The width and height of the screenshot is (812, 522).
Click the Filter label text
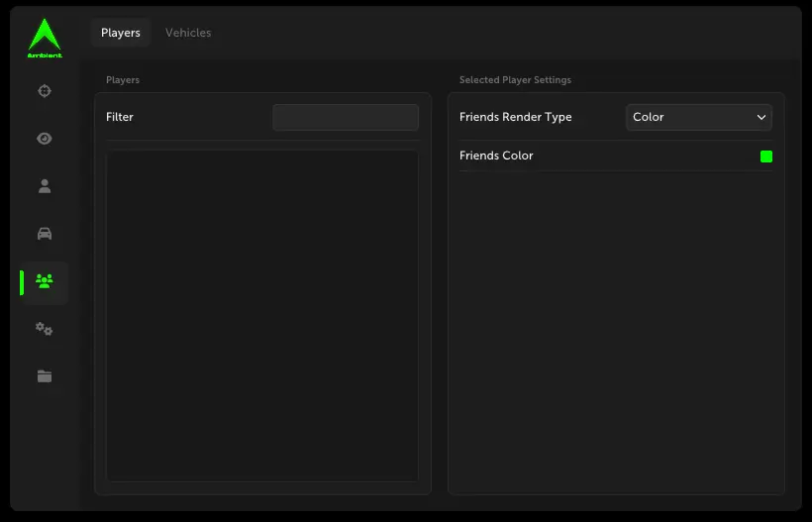click(120, 117)
